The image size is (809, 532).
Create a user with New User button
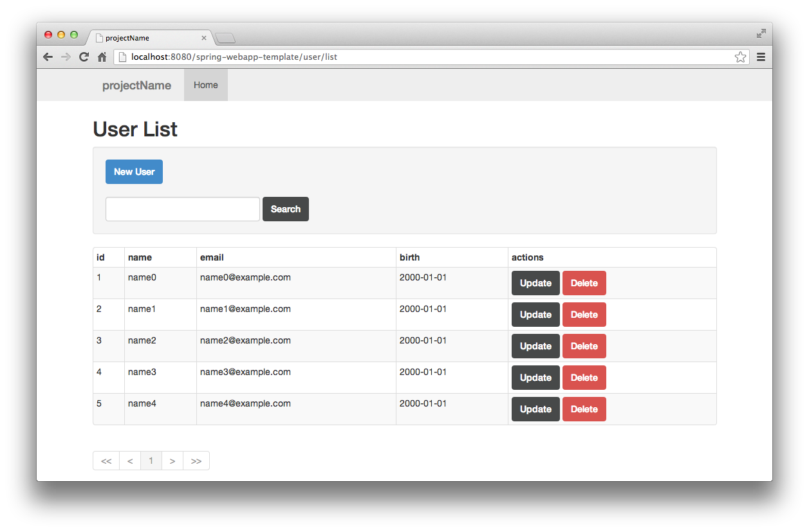(134, 172)
